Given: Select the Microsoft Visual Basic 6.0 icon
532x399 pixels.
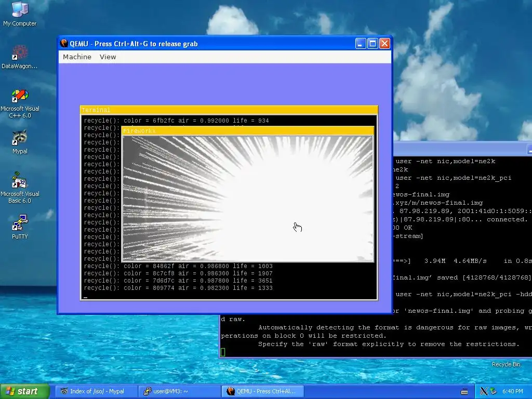Looking at the screenshot, I should point(20,188).
